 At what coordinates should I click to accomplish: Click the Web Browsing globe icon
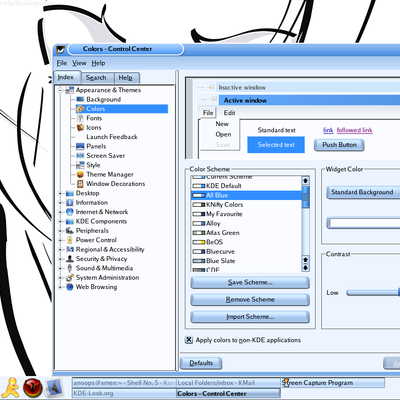[69, 287]
